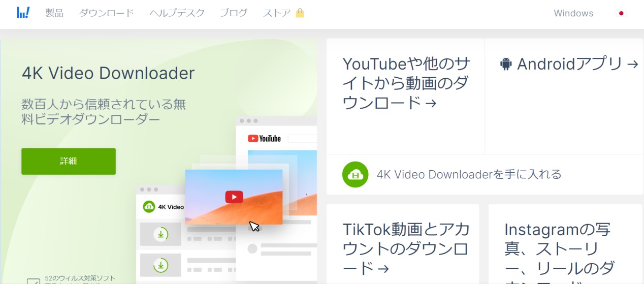Click the green cloud download icon

click(x=356, y=174)
